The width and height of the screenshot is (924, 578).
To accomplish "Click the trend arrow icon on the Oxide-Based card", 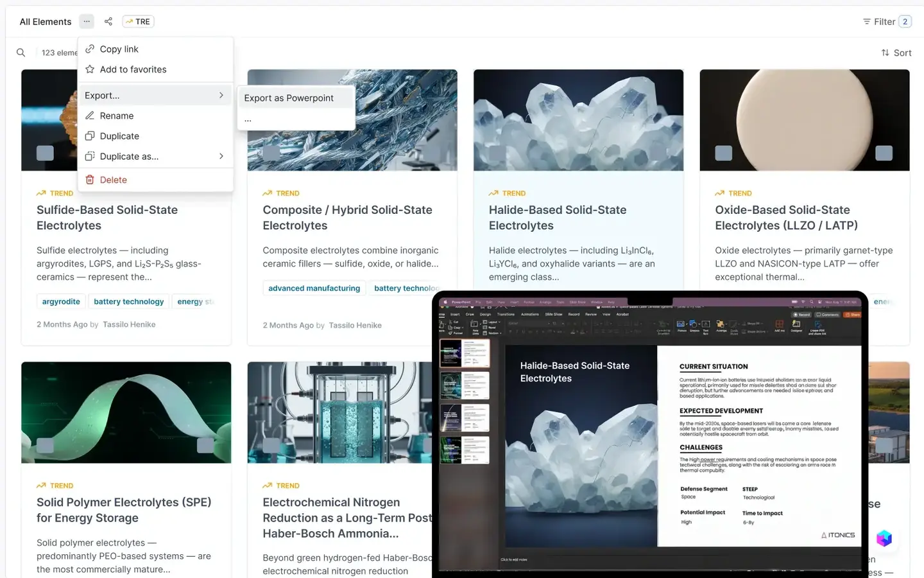I will pyautogui.click(x=719, y=193).
